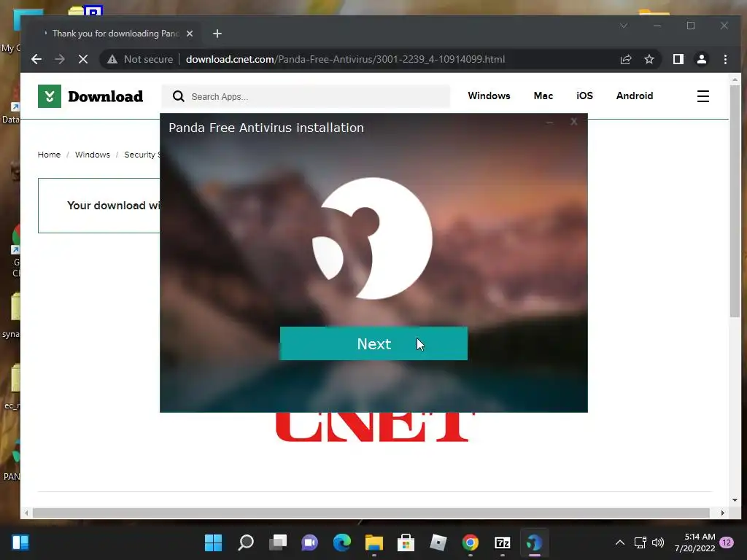Open the Roblox icon on taskbar
The image size is (747, 560).
coord(438,542)
